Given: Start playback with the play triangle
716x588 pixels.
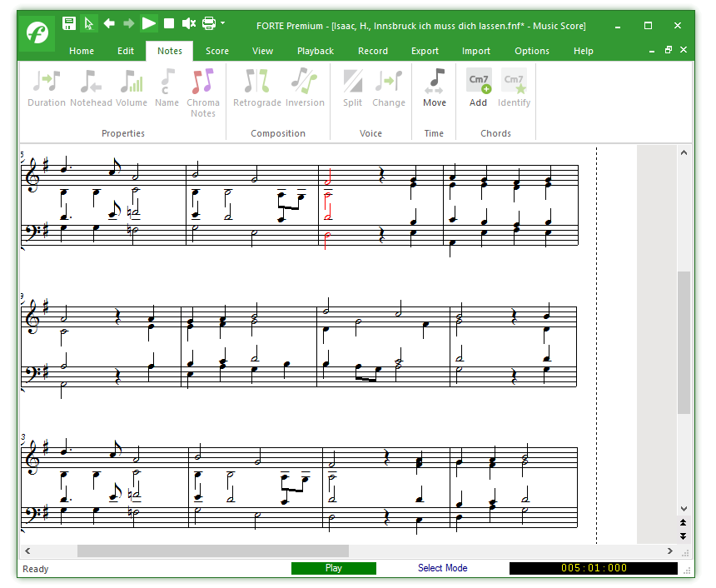Looking at the screenshot, I should 149,22.
